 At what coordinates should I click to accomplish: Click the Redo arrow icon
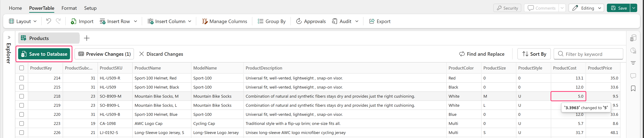(58, 21)
